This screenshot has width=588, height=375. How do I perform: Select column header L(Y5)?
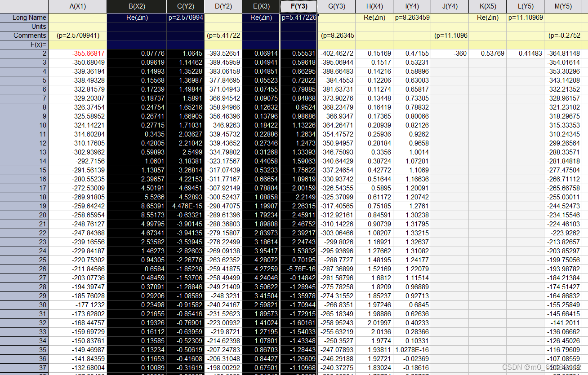pyautogui.click(x=525, y=6)
